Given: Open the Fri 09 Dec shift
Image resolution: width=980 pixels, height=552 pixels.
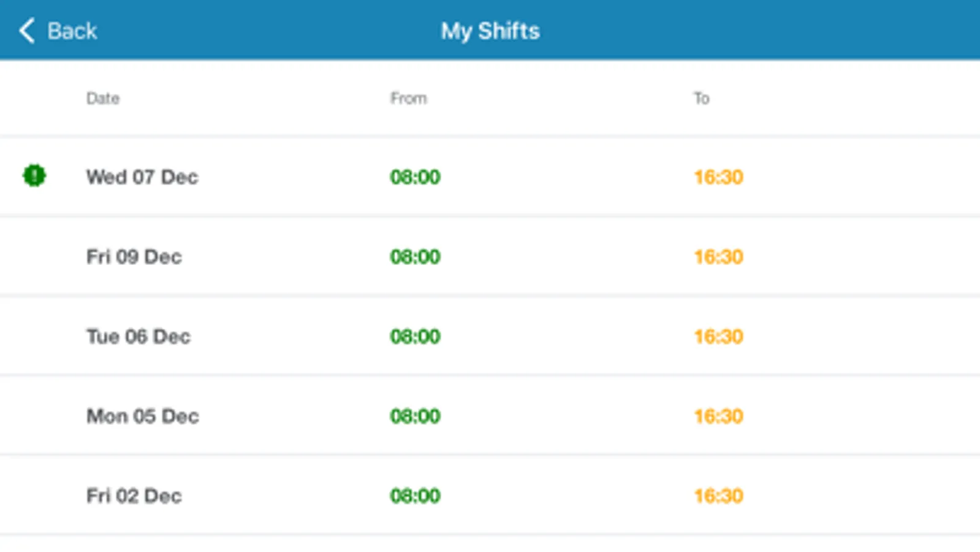Looking at the screenshot, I should (x=134, y=256).
